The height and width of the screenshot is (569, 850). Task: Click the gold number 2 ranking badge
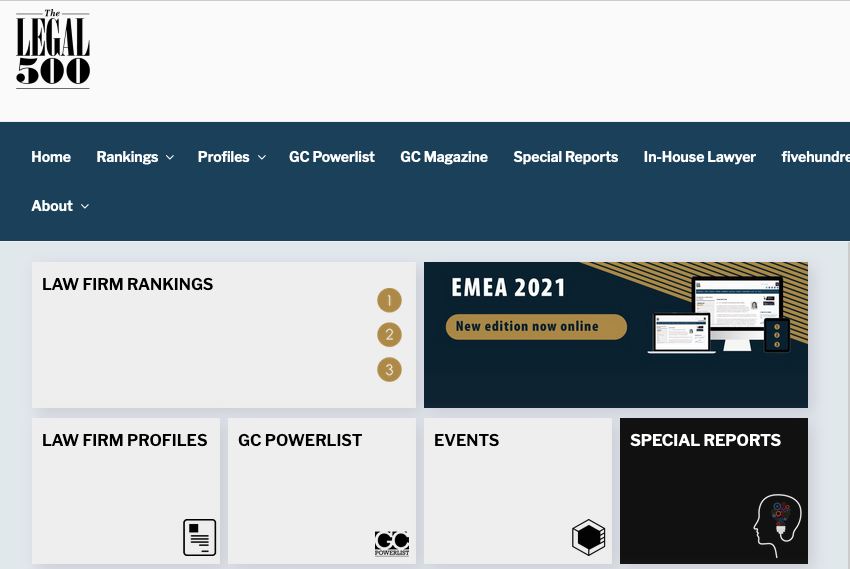click(389, 335)
